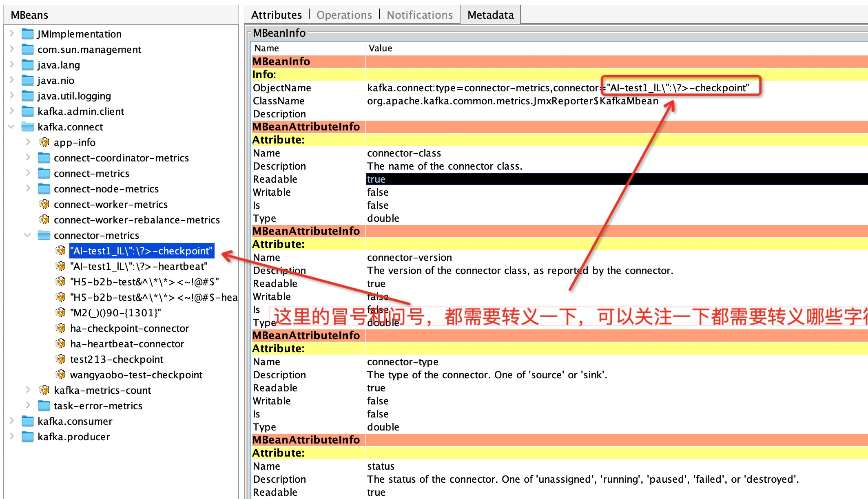This screenshot has width=868, height=499.
Task: Click the connect-worker-rebalance-metrics MBean icon
Action: [44, 220]
